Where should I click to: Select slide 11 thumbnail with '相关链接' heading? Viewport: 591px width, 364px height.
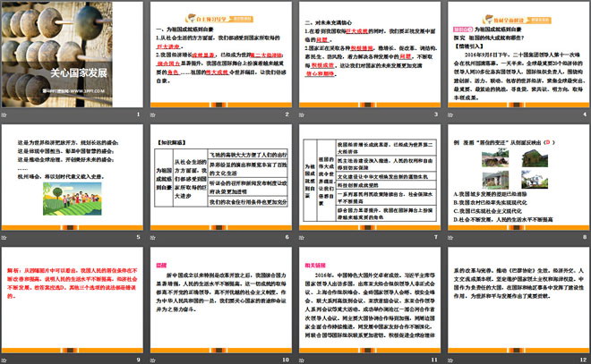point(370,300)
